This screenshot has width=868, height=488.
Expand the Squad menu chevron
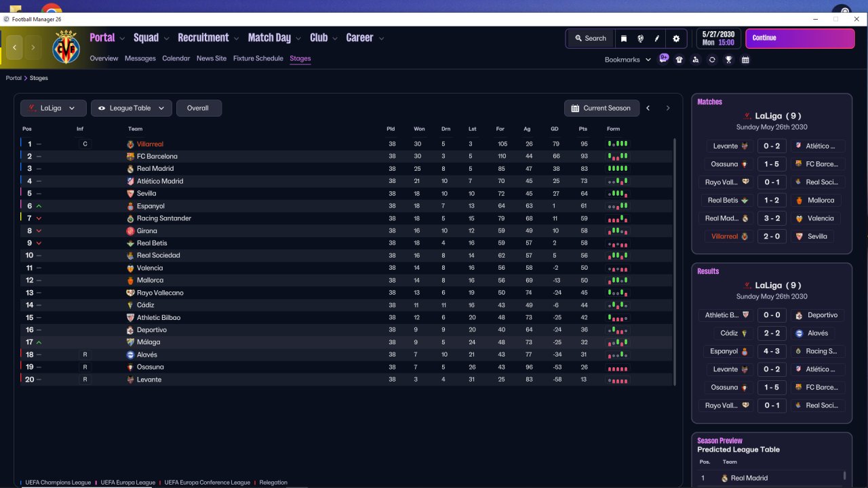point(165,39)
